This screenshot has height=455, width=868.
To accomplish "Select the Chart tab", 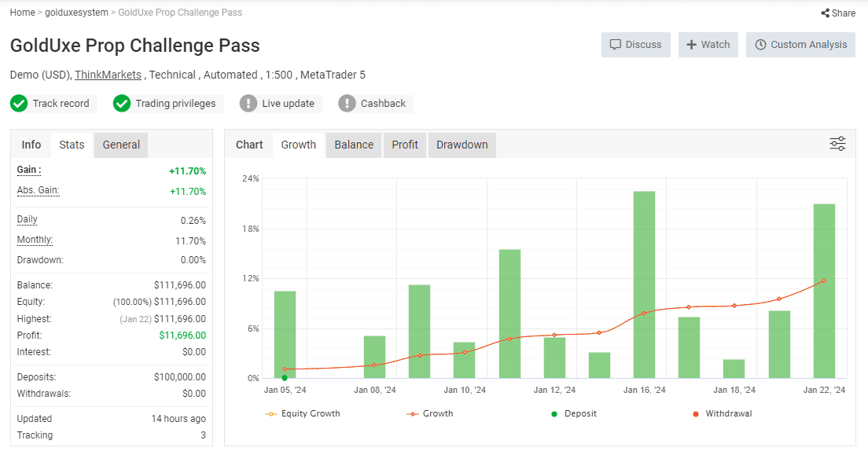I will [249, 145].
